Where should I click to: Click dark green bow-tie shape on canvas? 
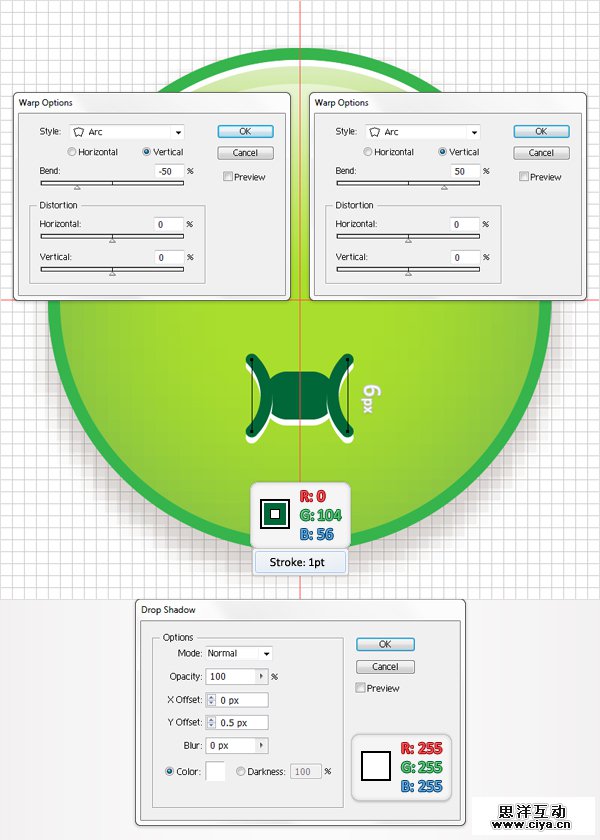tap(299, 395)
